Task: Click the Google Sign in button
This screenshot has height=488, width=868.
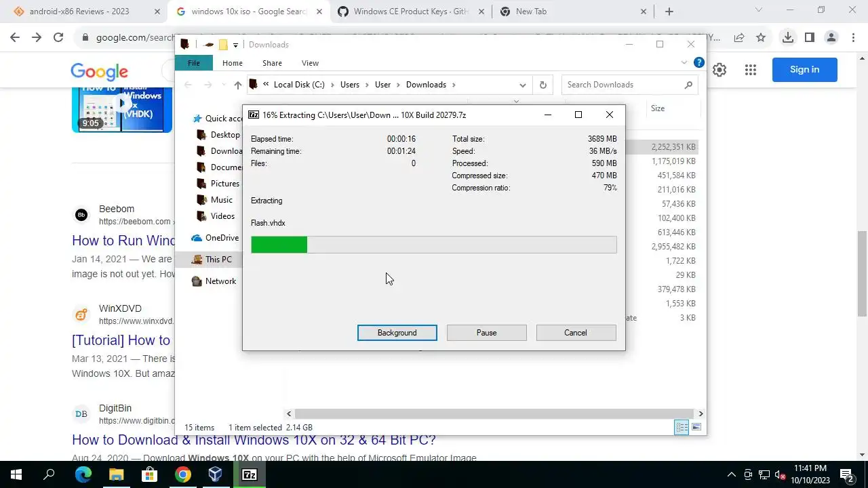Action: [805, 70]
